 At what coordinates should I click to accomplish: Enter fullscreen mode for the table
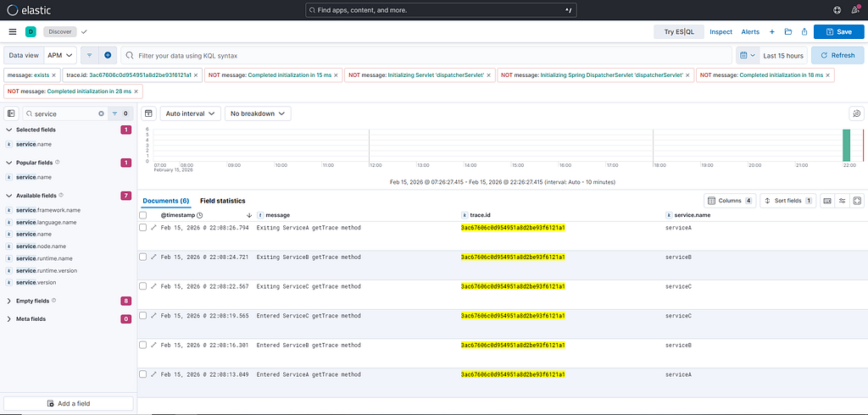tap(857, 201)
